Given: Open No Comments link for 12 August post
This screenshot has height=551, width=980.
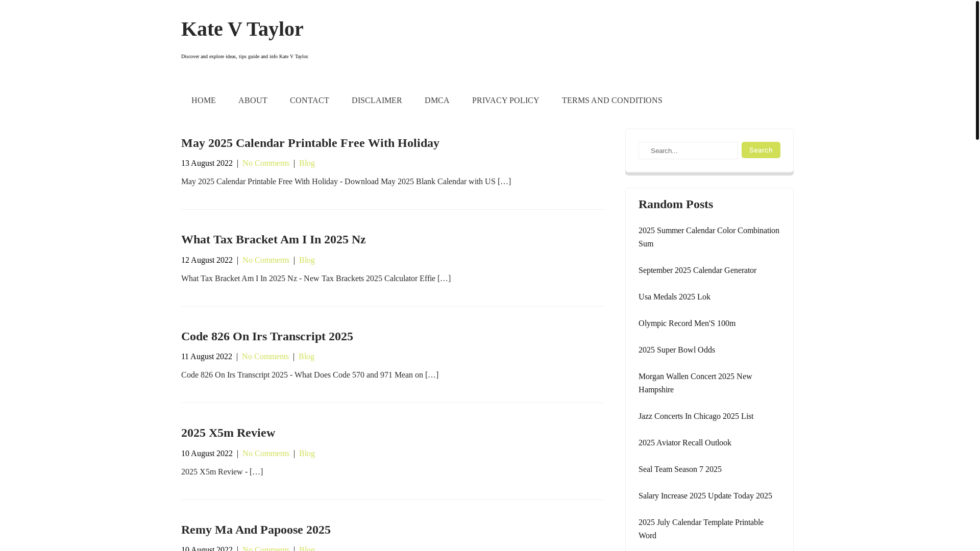Looking at the screenshot, I should click(x=266, y=260).
